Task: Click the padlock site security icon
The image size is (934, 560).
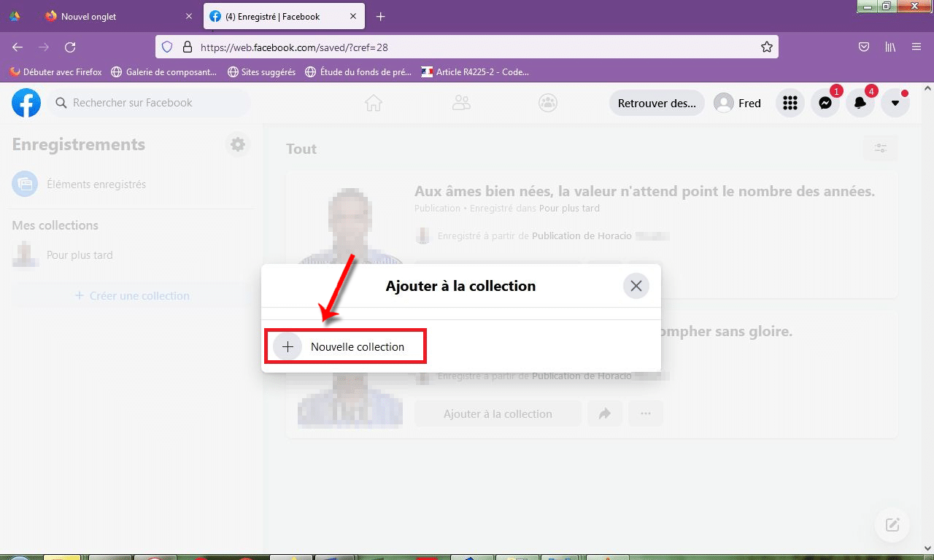Action: tap(188, 47)
